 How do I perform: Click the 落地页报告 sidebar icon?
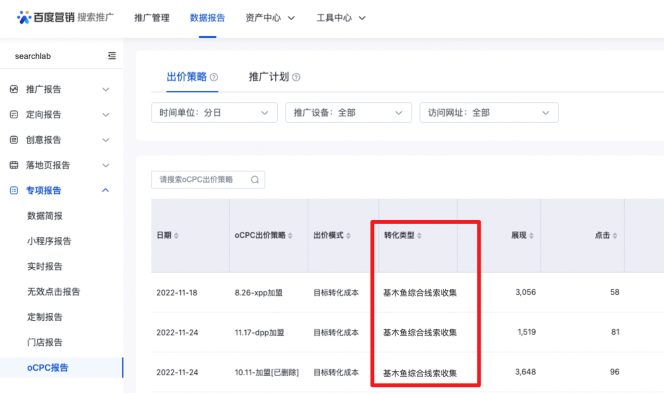coord(14,165)
